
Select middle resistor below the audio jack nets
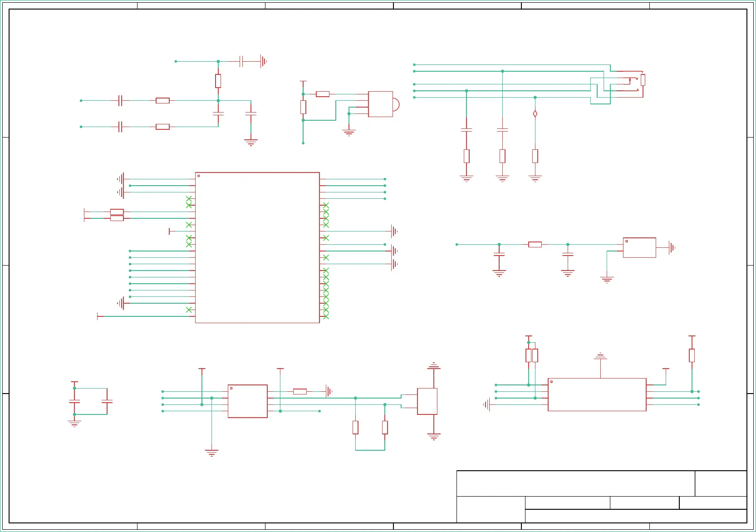(502, 156)
